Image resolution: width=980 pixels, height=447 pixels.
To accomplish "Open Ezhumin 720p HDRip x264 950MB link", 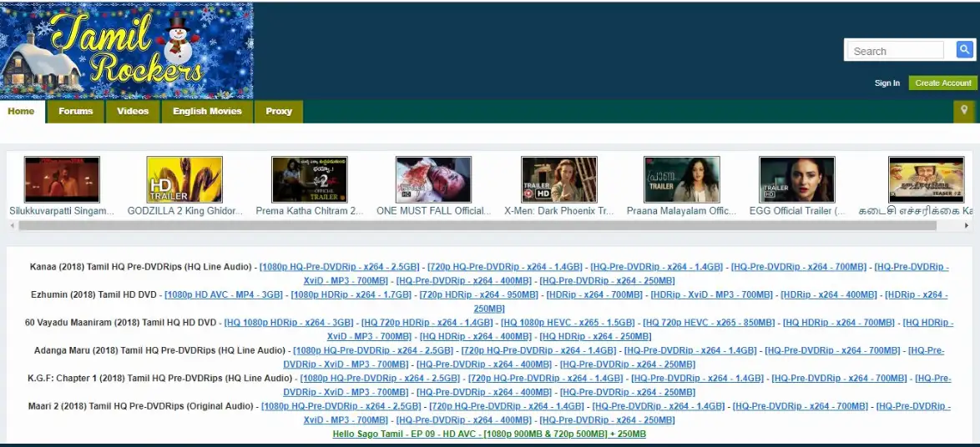I will pyautogui.click(x=479, y=294).
